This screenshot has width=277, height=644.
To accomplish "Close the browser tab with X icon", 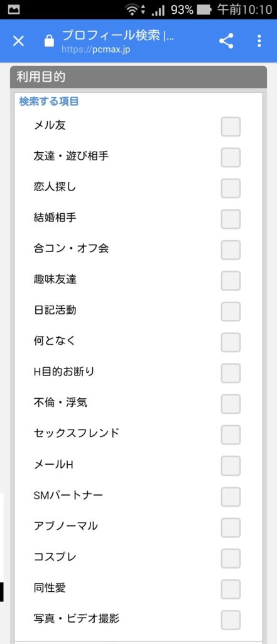I will (18, 41).
